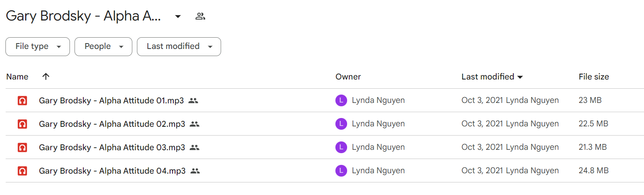Click the Name column sort arrow
644x195 pixels.
pos(46,77)
